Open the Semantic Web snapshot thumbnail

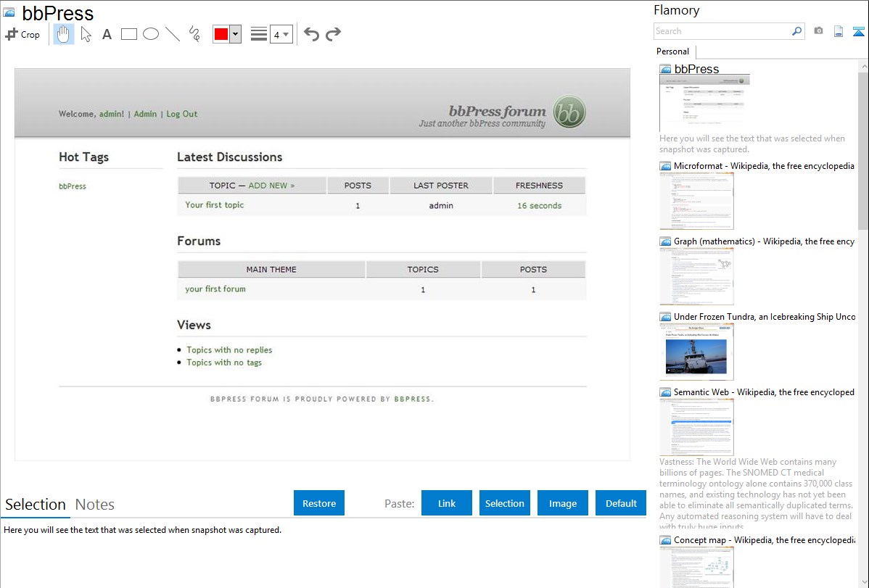[696, 426]
